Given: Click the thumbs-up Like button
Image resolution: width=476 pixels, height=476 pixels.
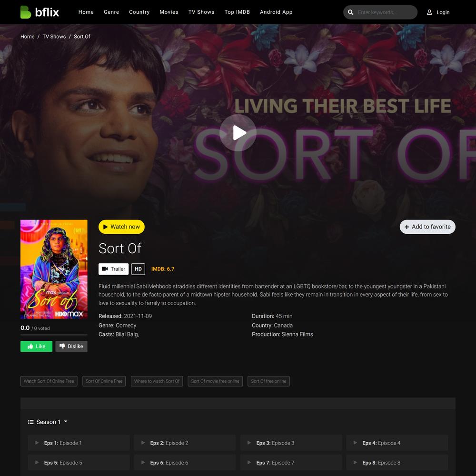Looking at the screenshot, I should coord(37,347).
